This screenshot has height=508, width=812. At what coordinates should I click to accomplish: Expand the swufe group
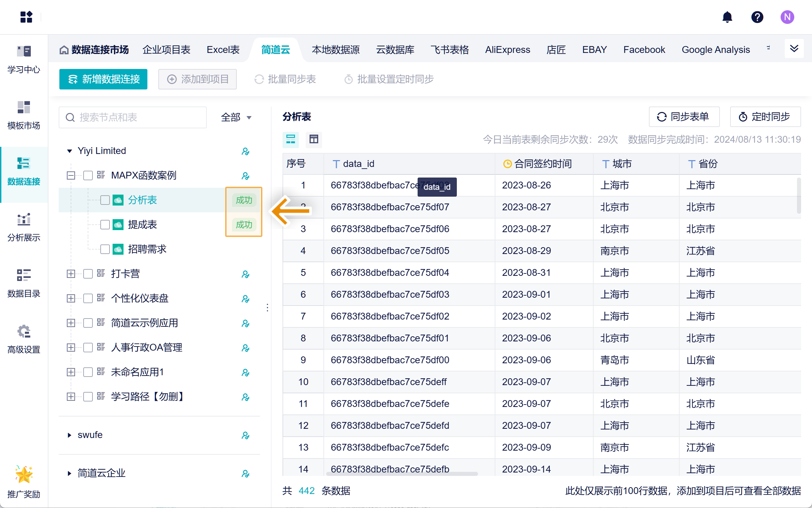click(x=70, y=435)
